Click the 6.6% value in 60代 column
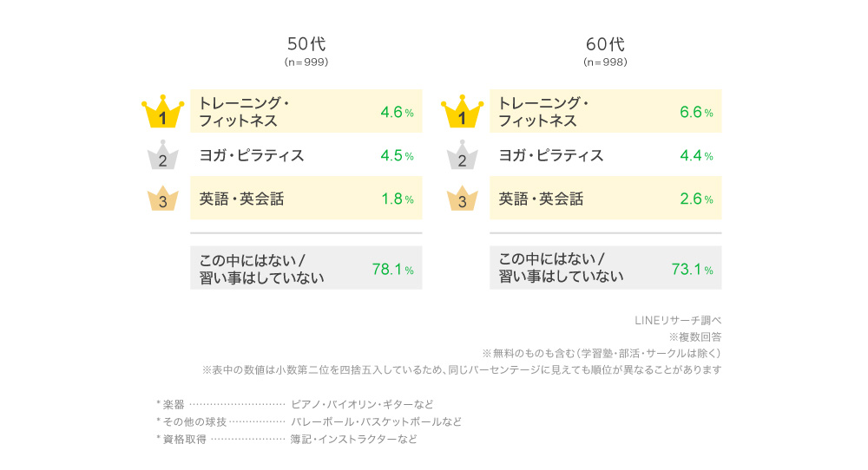This screenshot has width=868, height=470. coord(696,112)
